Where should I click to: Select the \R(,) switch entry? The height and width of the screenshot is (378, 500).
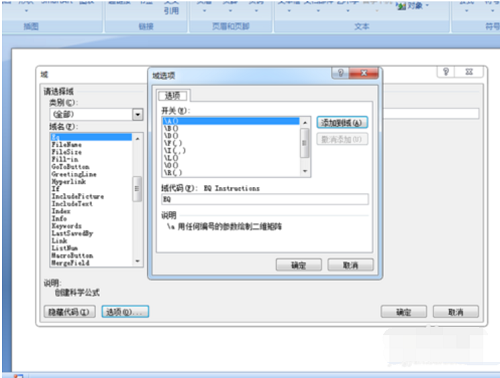coord(231,172)
